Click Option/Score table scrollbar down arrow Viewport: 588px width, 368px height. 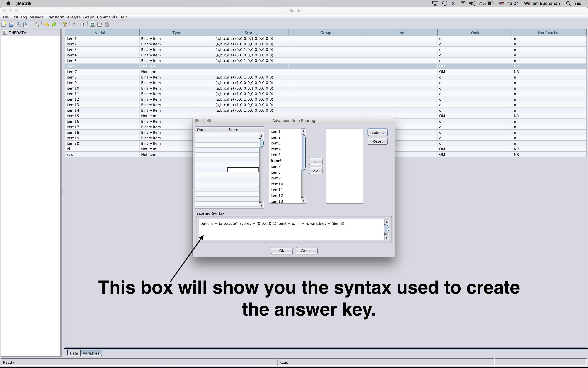(x=261, y=206)
